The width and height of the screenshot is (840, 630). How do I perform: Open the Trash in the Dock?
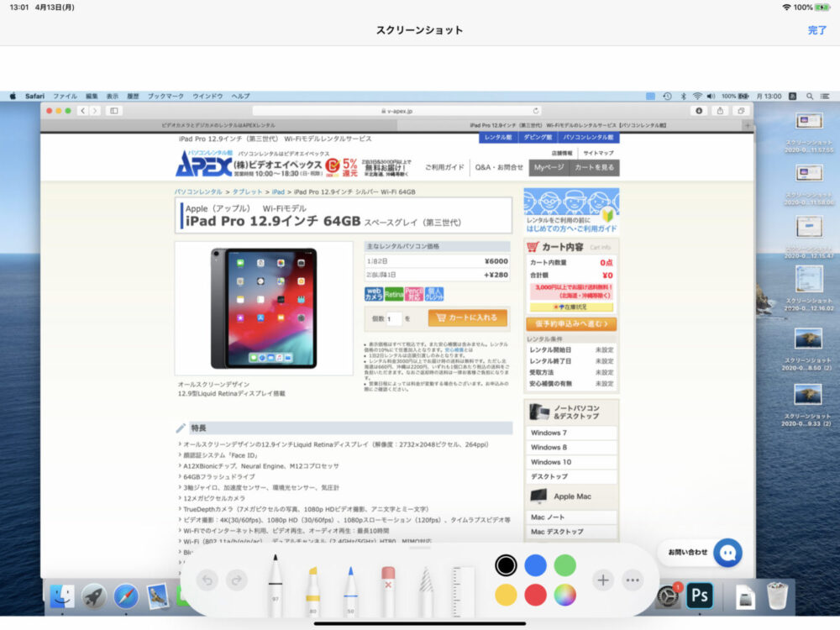777,596
